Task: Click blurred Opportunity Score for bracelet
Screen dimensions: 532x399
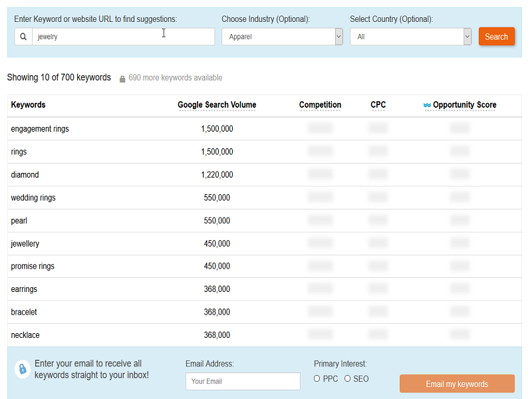Action: point(460,311)
